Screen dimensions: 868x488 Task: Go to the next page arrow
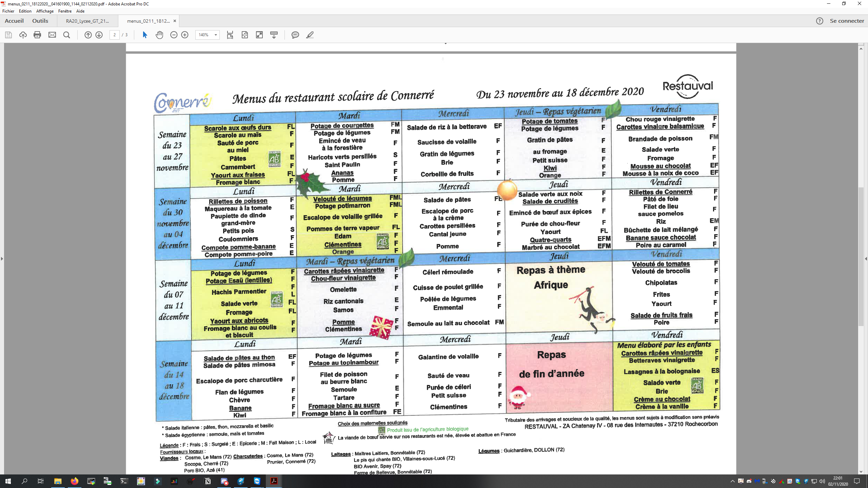[x=99, y=35]
